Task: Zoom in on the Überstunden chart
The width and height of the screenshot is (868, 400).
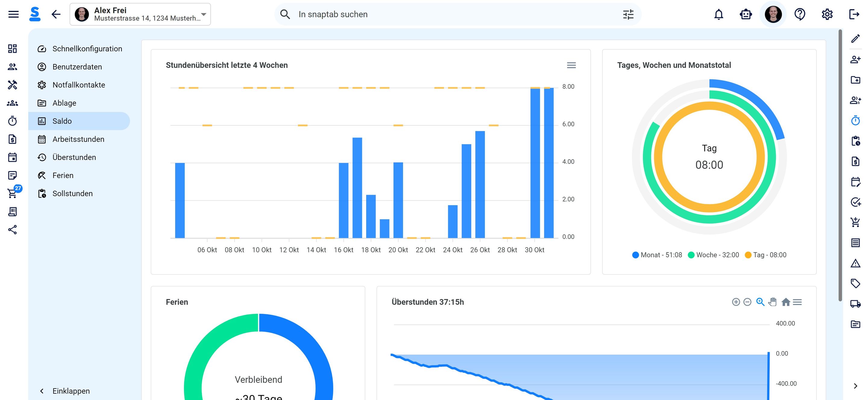Action: 736,302
